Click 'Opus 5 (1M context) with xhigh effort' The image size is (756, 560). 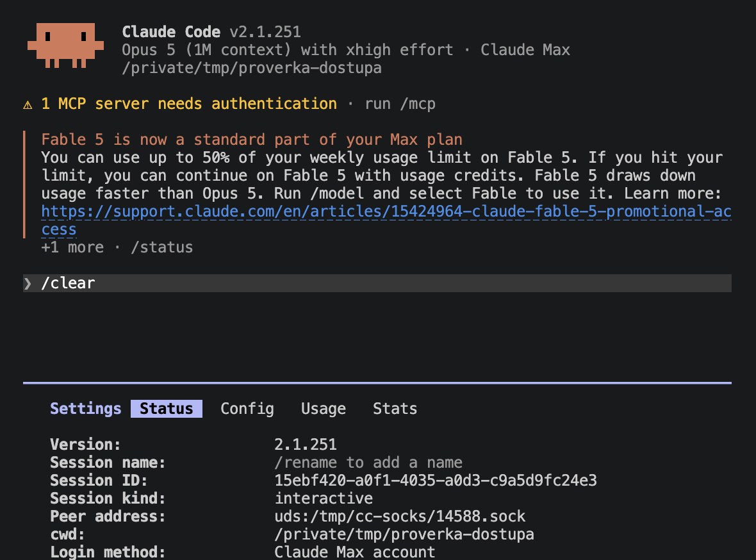(x=288, y=50)
